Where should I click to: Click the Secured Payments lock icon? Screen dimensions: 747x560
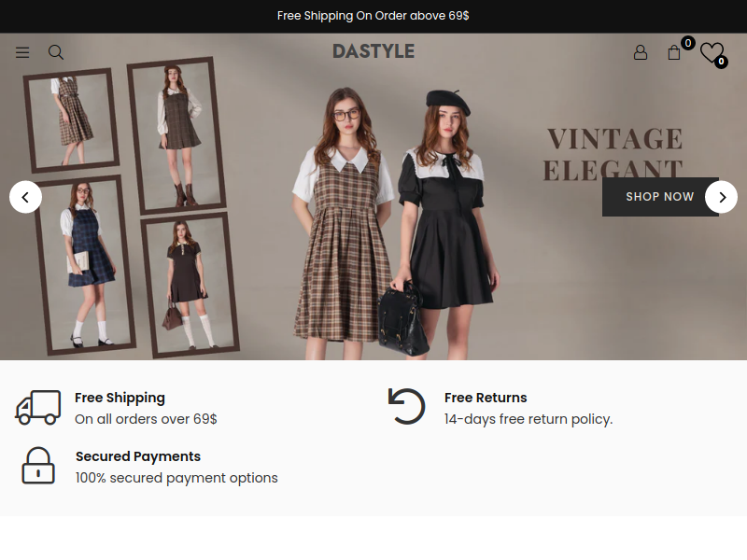[x=38, y=465]
